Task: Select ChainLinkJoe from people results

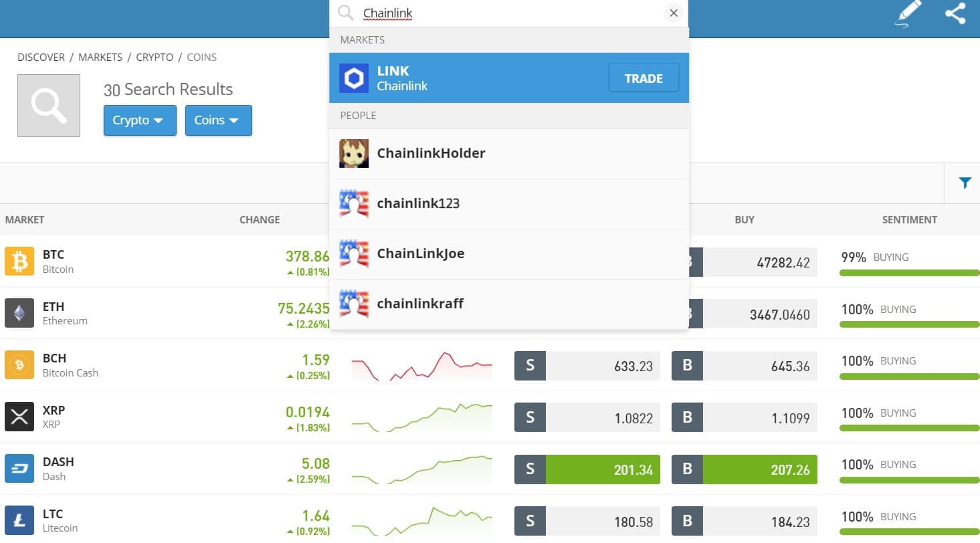Action: [x=509, y=254]
